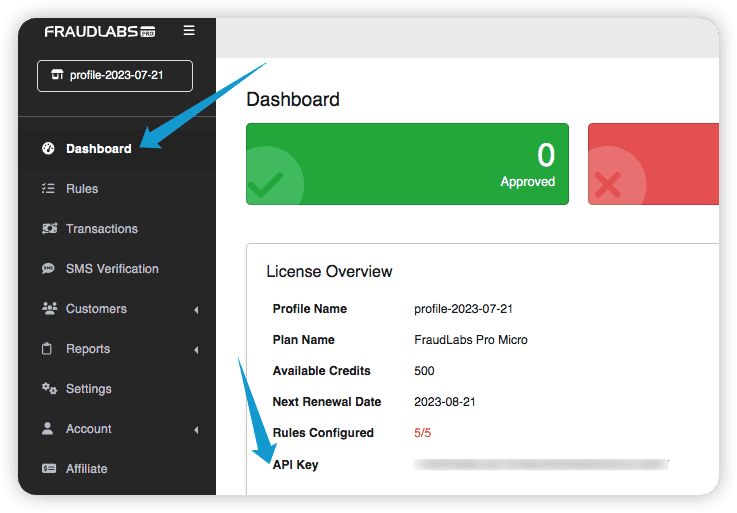Expand the Reports submenu arrow

click(x=196, y=349)
